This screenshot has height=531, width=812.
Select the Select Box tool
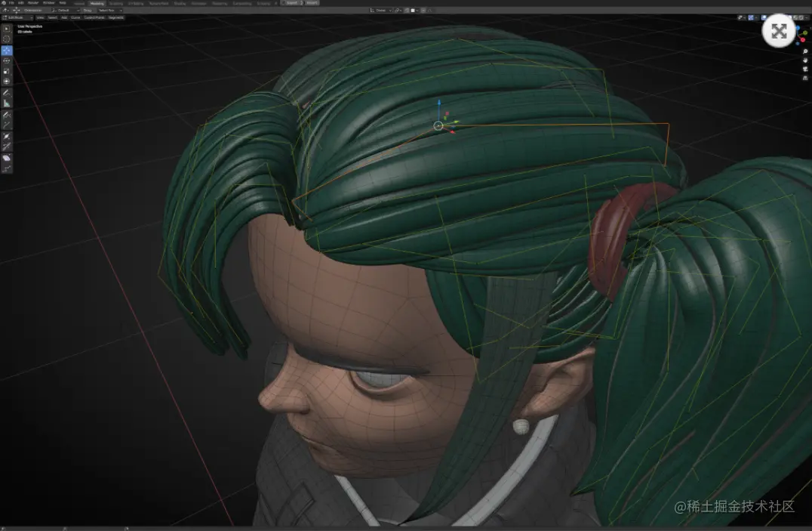coord(7,29)
